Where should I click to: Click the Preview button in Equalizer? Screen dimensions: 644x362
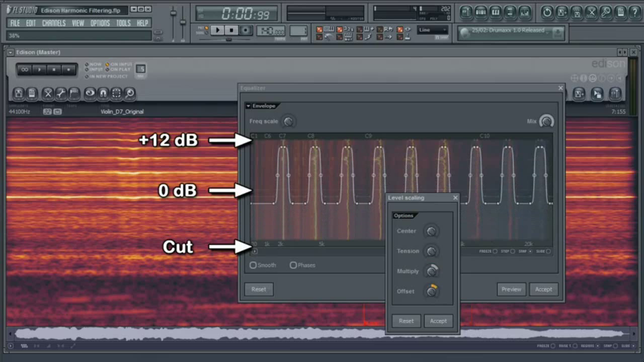[x=511, y=289]
